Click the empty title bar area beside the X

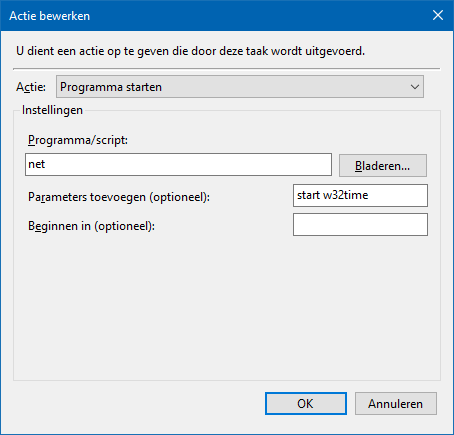point(260,15)
